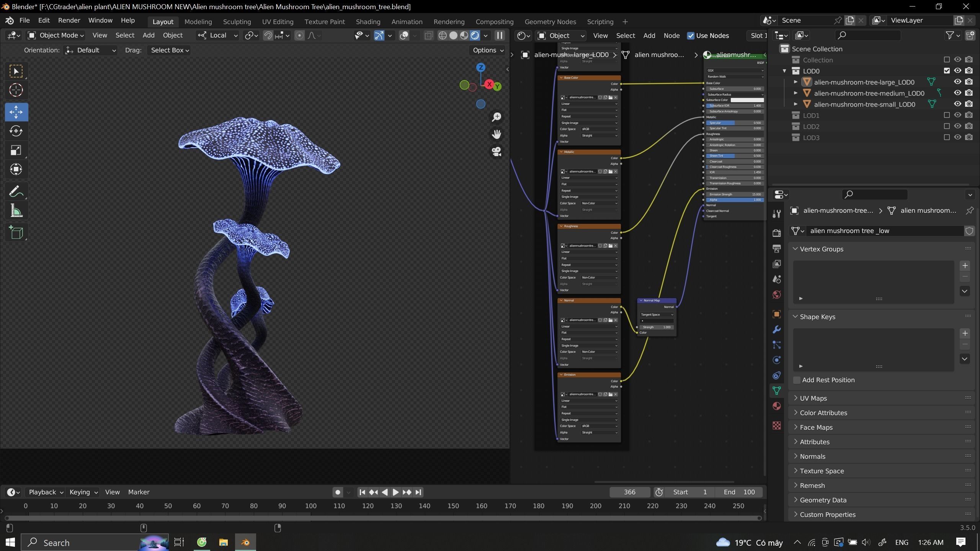Screen dimensions: 980x551
Task: Expand the alien-mushroom-tree-large_LOD0 tree item
Action: 795,82
